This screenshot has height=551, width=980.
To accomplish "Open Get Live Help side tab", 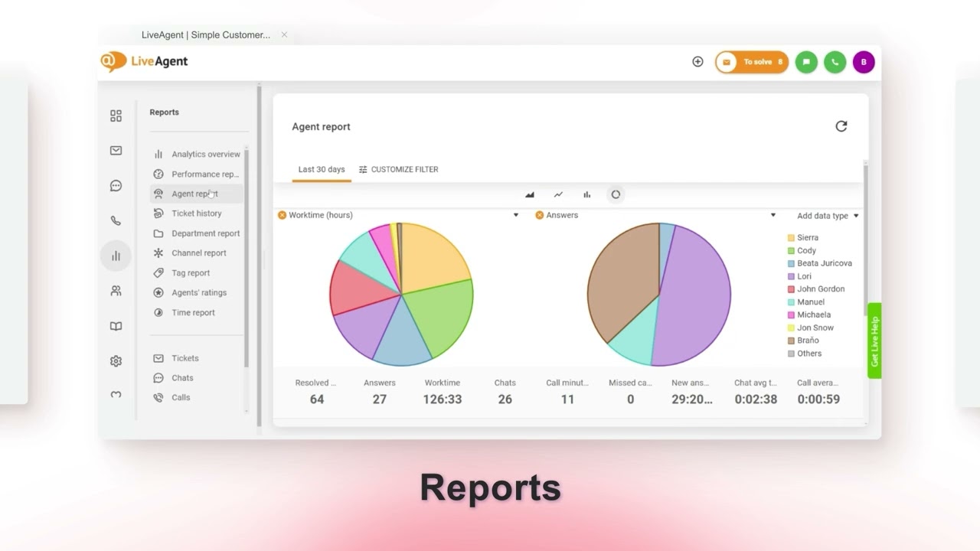I will point(874,341).
